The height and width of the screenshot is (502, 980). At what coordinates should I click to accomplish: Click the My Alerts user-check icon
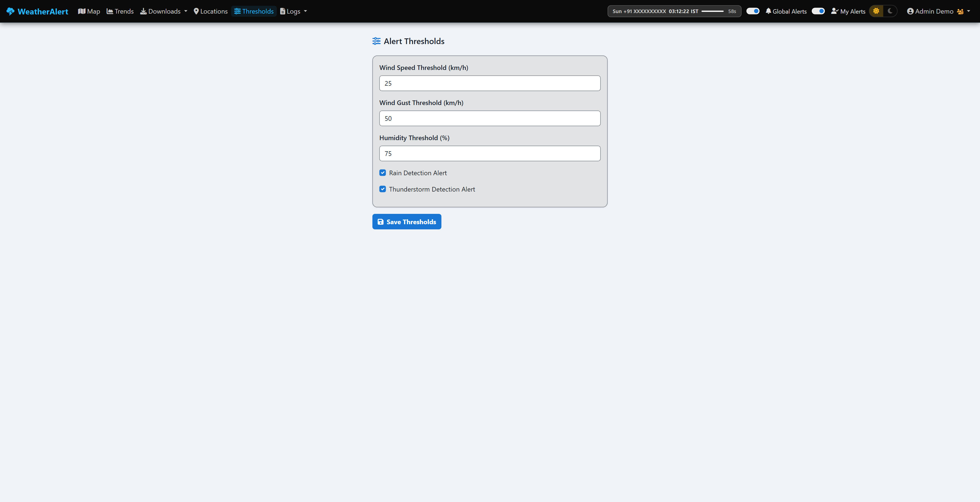point(835,11)
